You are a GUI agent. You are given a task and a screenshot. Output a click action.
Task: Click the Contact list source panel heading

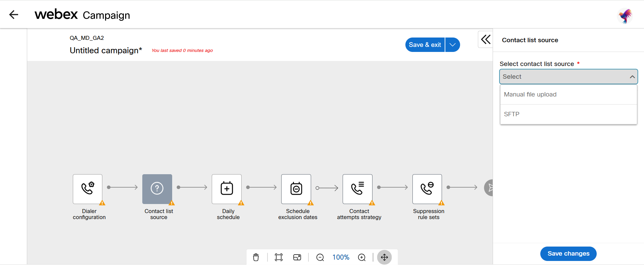(x=530, y=40)
